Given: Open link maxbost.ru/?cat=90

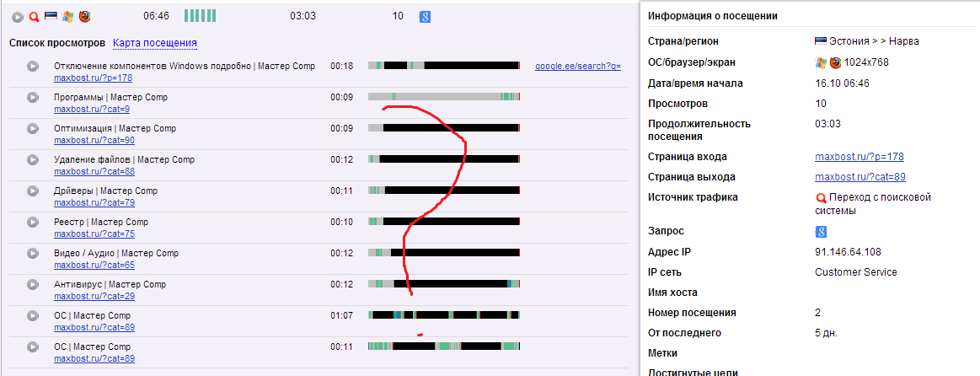Looking at the screenshot, I should pos(94,140).
